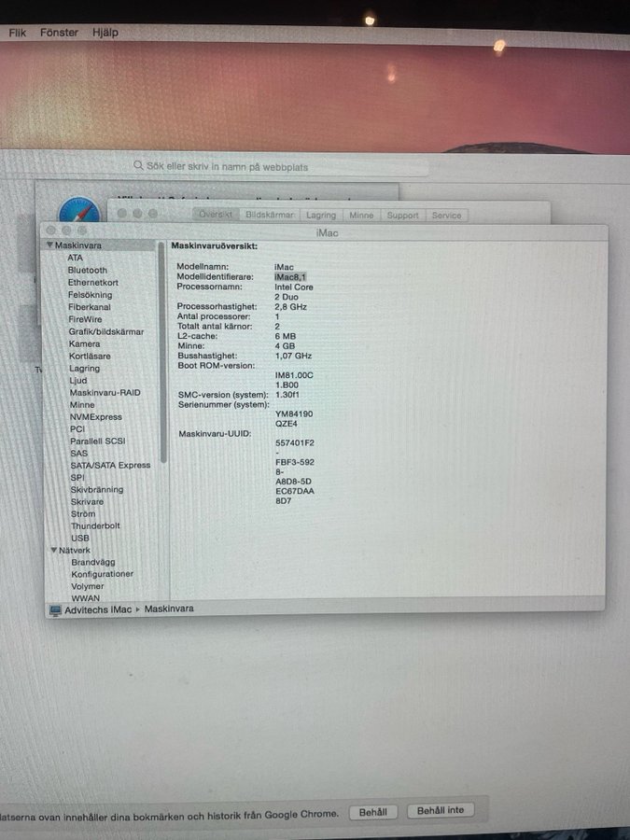The height and width of the screenshot is (840, 630).
Task: Open the Hjälp menu
Action: click(105, 32)
